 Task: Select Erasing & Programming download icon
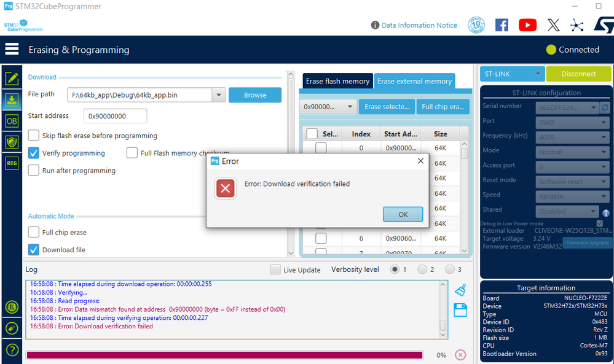pos(12,100)
